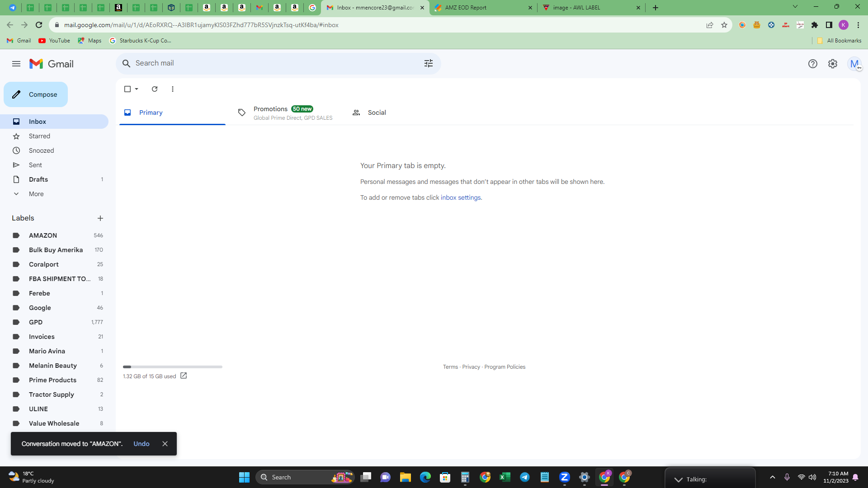
Task: Refresh the inbox
Action: pyautogui.click(x=155, y=89)
